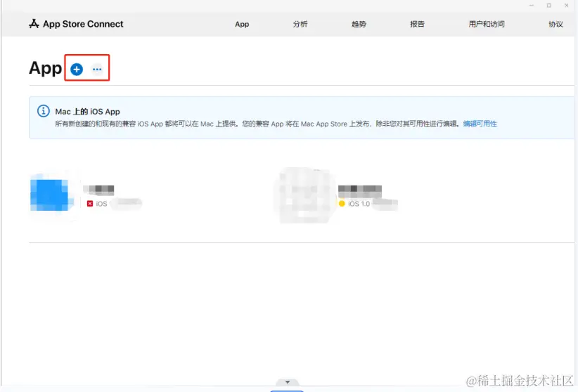
Task: Click the iOS 1.0 version text
Action: [359, 204]
